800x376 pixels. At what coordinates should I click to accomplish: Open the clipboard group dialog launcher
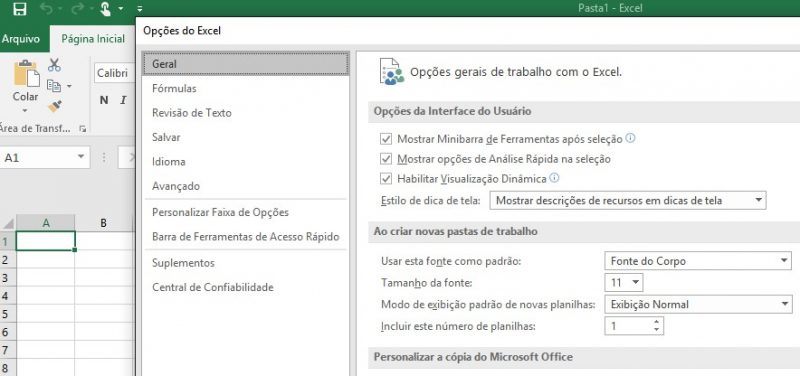click(x=83, y=130)
